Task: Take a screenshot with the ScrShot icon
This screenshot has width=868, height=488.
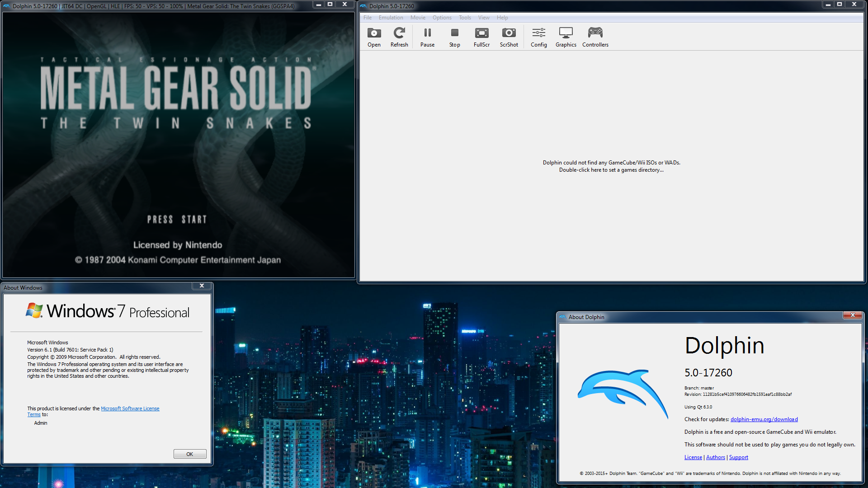Action: click(x=509, y=37)
